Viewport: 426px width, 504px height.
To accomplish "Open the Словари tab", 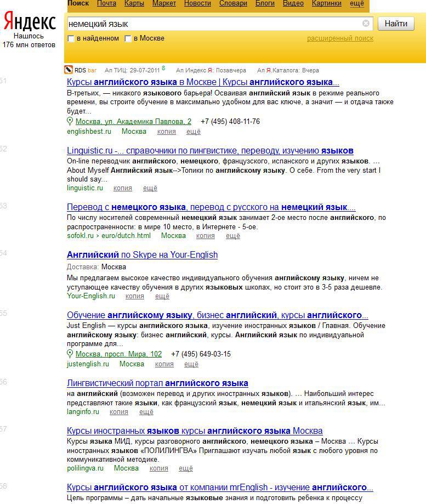I will (x=233, y=3).
